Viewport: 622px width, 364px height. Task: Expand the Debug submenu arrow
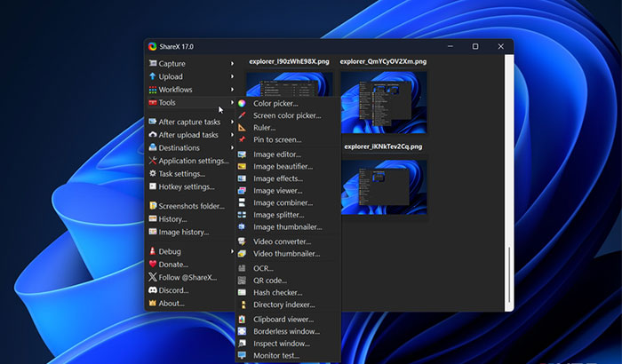232,251
